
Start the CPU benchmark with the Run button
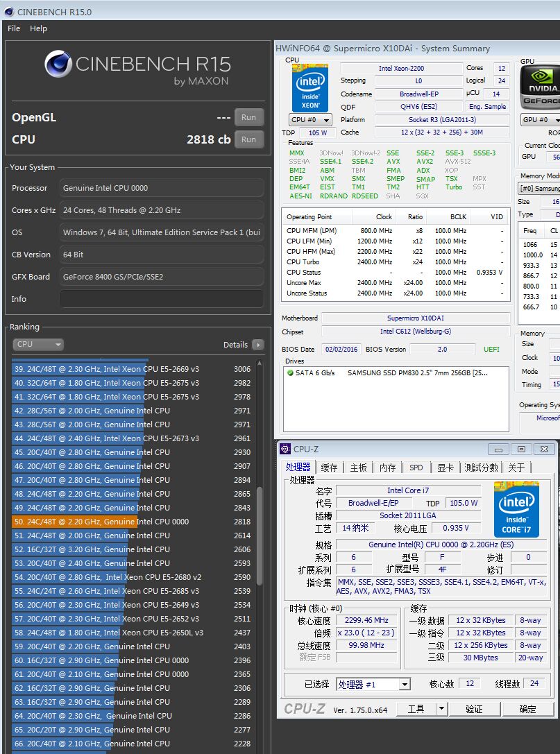pos(248,139)
